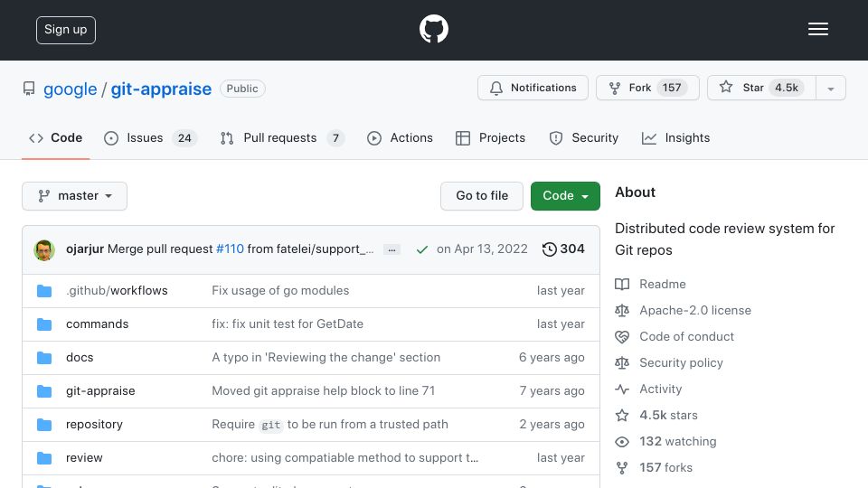The image size is (868, 488).
Task: Open ojarjur's profile link
Action: [x=85, y=249]
